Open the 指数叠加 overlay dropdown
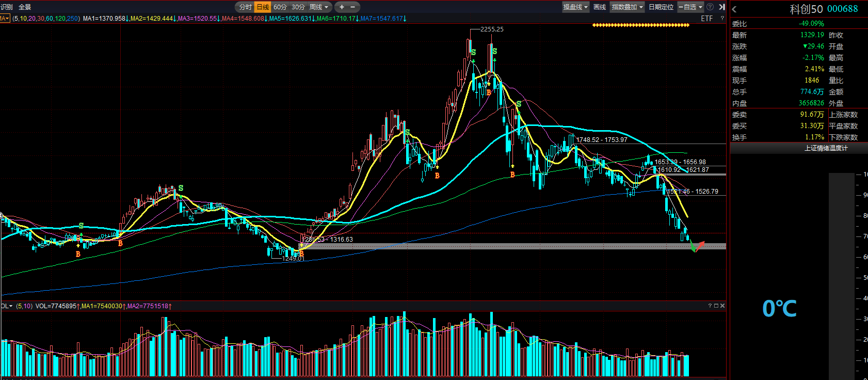This screenshot has width=868, height=380. tap(628, 7)
